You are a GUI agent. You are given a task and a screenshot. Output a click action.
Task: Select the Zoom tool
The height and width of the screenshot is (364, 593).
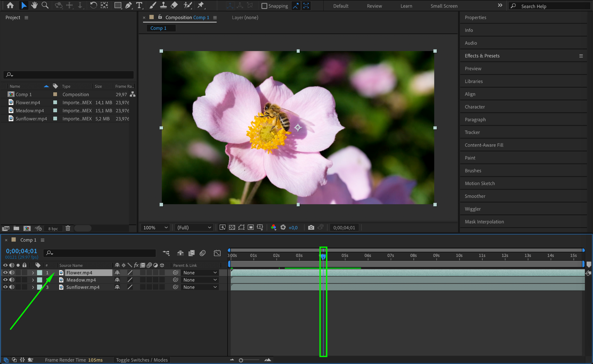pos(45,5)
